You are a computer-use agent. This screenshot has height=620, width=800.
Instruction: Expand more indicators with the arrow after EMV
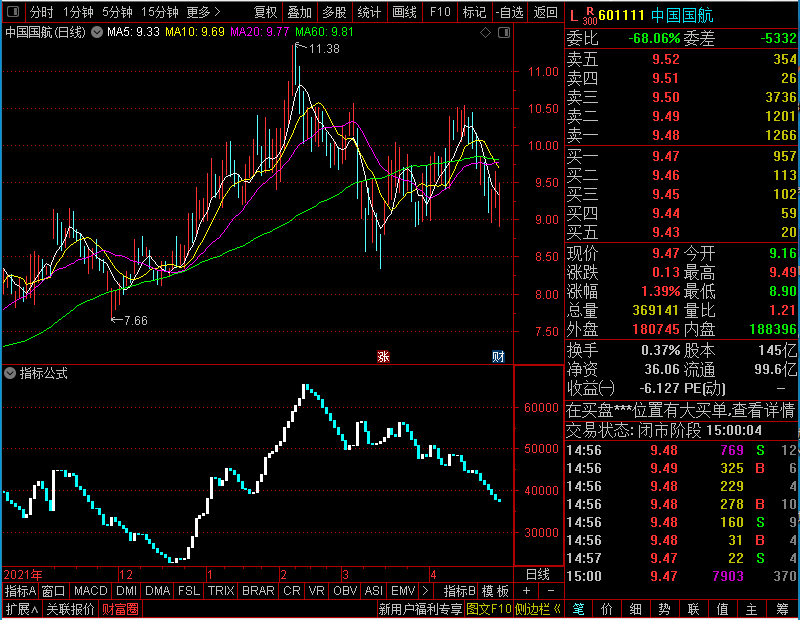tap(426, 591)
